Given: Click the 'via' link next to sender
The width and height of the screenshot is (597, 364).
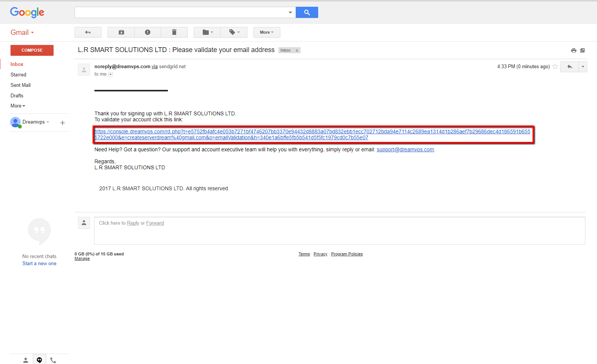Looking at the screenshot, I should point(154,67).
